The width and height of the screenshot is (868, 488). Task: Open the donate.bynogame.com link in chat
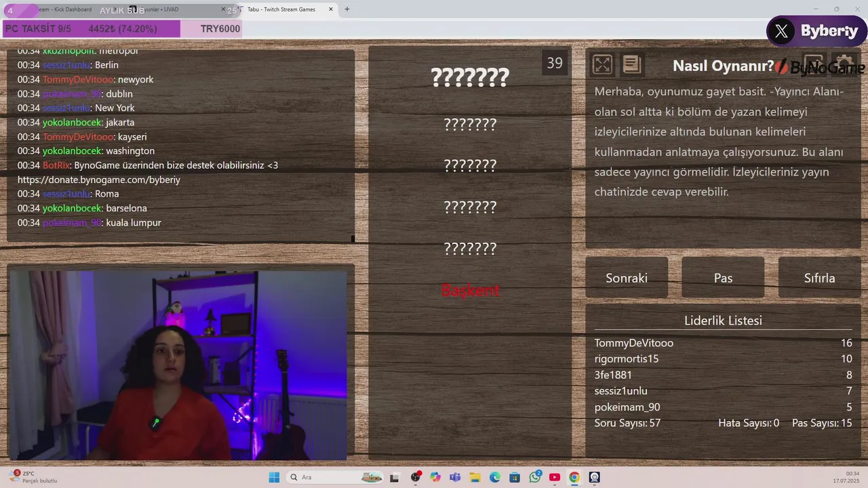pos(99,180)
